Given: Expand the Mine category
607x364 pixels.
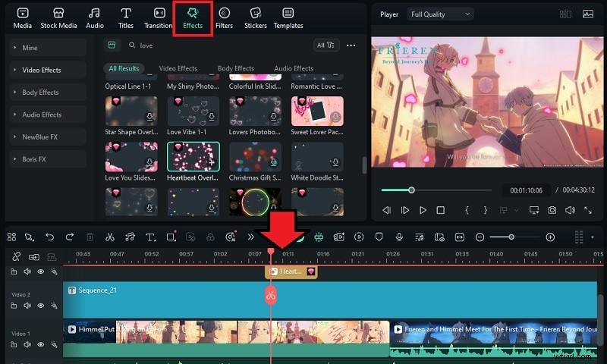Looking at the screenshot, I should [x=48, y=48].
